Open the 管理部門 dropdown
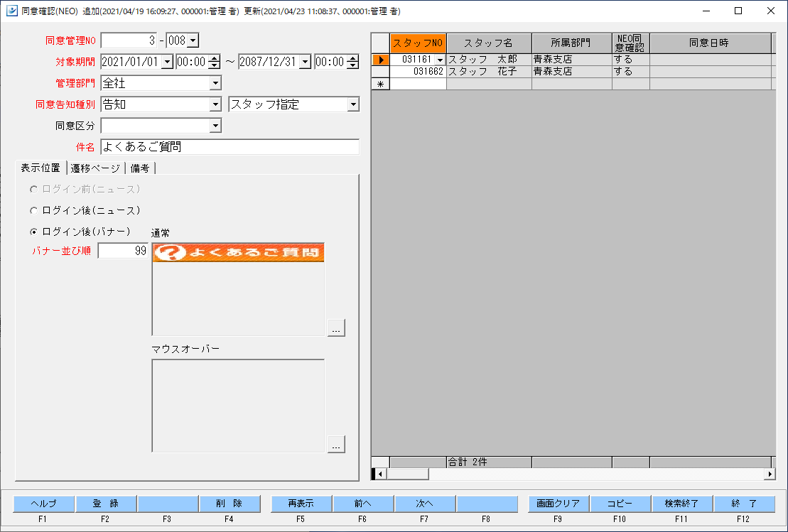 pos(215,84)
